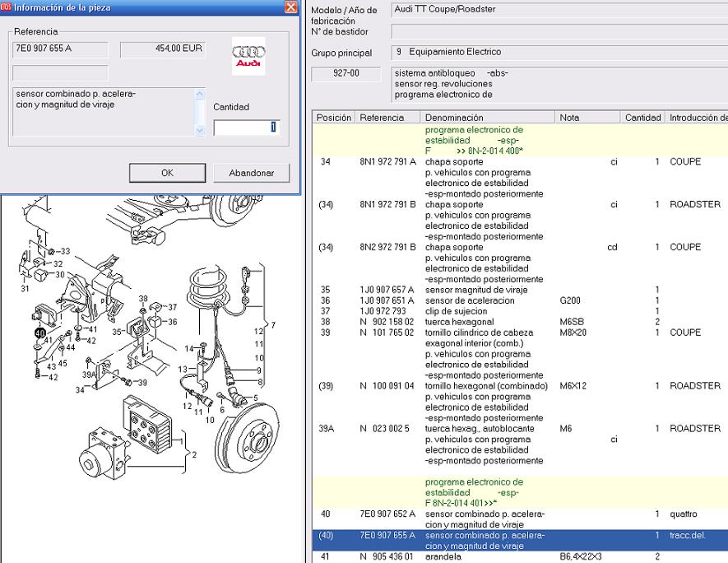Select reference N 905 436 01 arandela row

tap(520, 557)
